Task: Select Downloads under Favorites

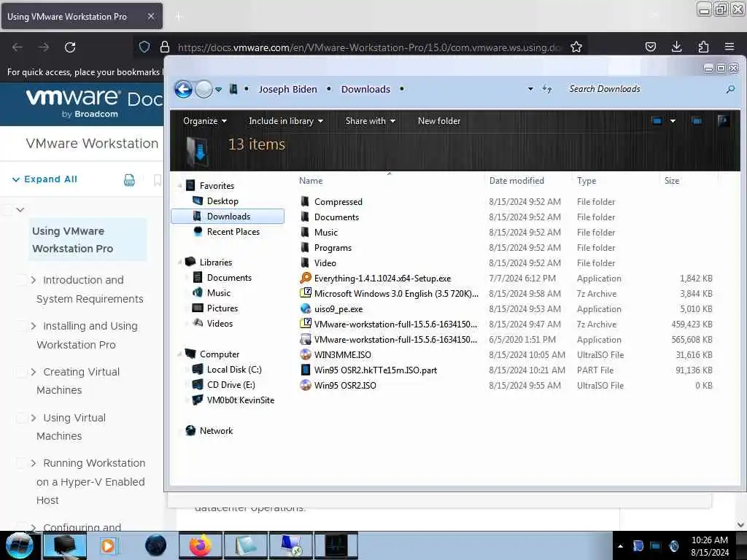Action: [228, 216]
